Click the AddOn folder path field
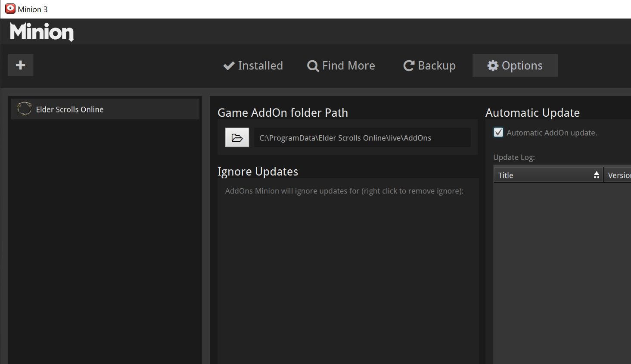Image resolution: width=631 pixels, height=364 pixels. pos(362,138)
